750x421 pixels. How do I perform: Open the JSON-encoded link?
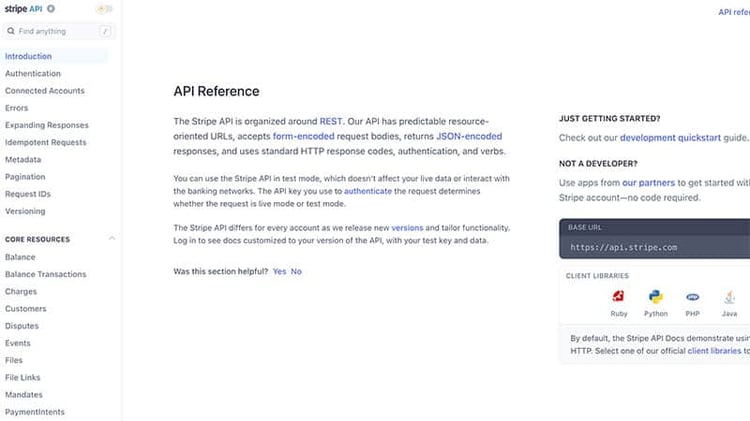[469, 136]
